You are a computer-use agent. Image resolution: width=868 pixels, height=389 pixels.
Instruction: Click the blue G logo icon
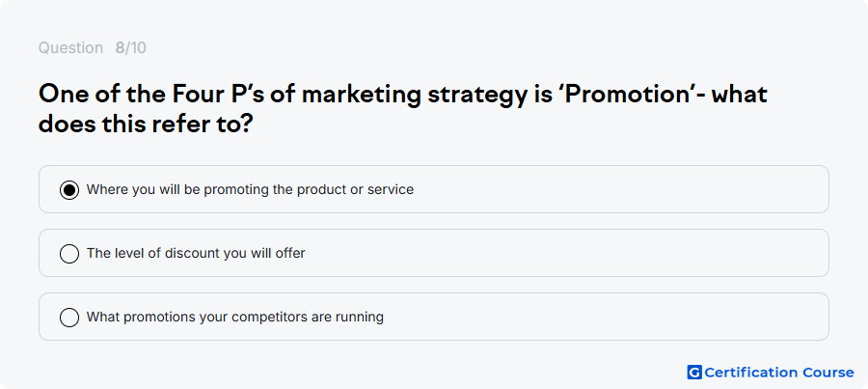click(694, 373)
